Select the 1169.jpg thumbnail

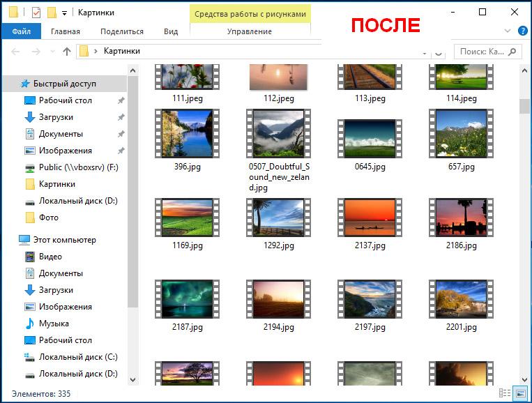pos(187,218)
